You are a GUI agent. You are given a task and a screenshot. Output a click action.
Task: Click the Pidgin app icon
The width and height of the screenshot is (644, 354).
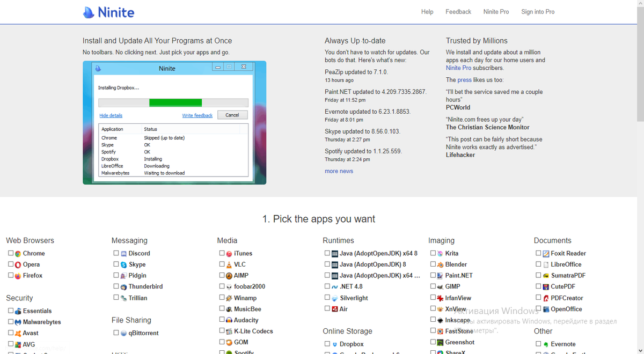tap(123, 276)
